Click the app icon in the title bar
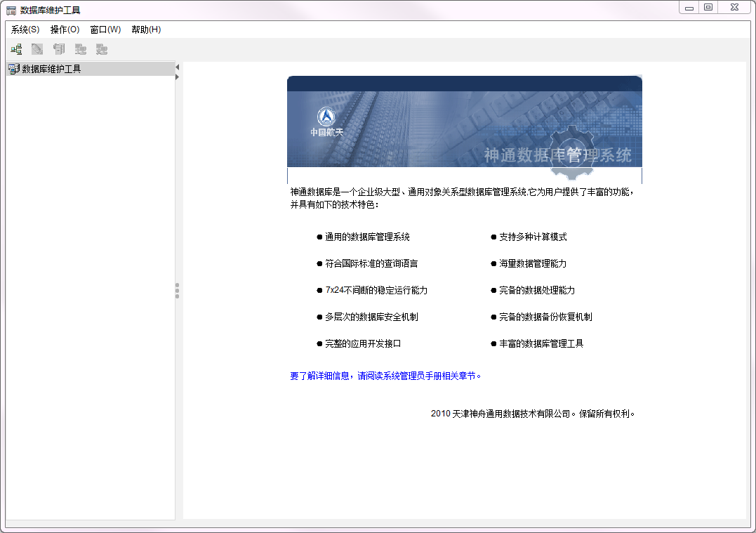The height and width of the screenshot is (533, 756). (x=11, y=11)
